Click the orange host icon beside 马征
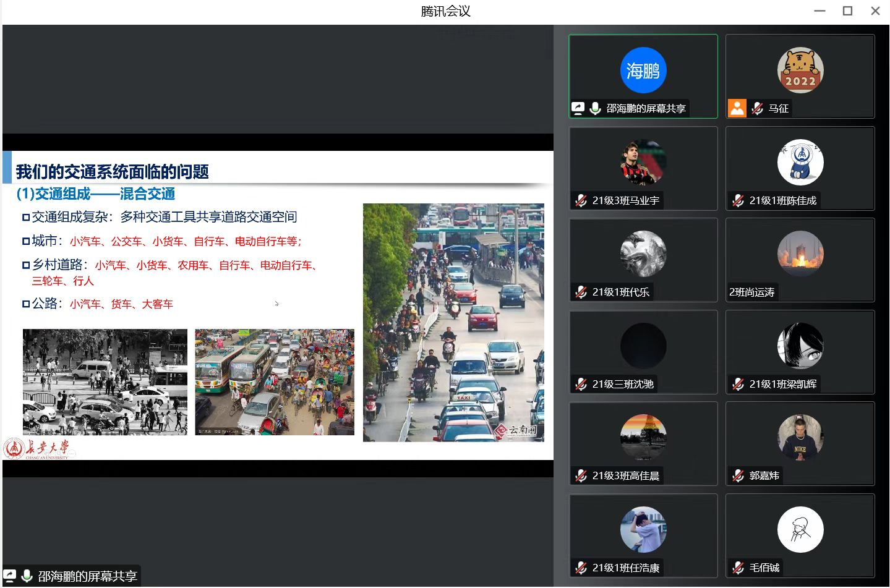This screenshot has width=890, height=588. click(x=737, y=109)
